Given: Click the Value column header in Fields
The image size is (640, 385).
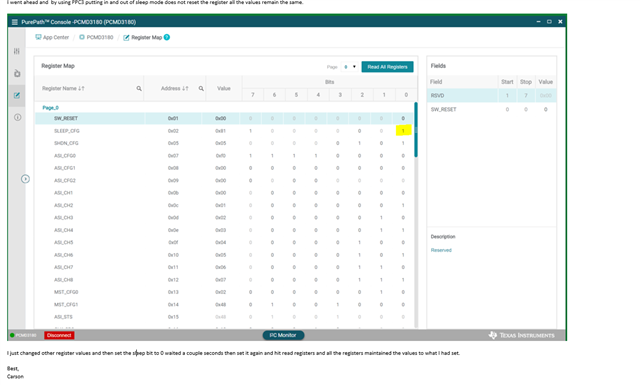Looking at the screenshot, I should 545,82.
